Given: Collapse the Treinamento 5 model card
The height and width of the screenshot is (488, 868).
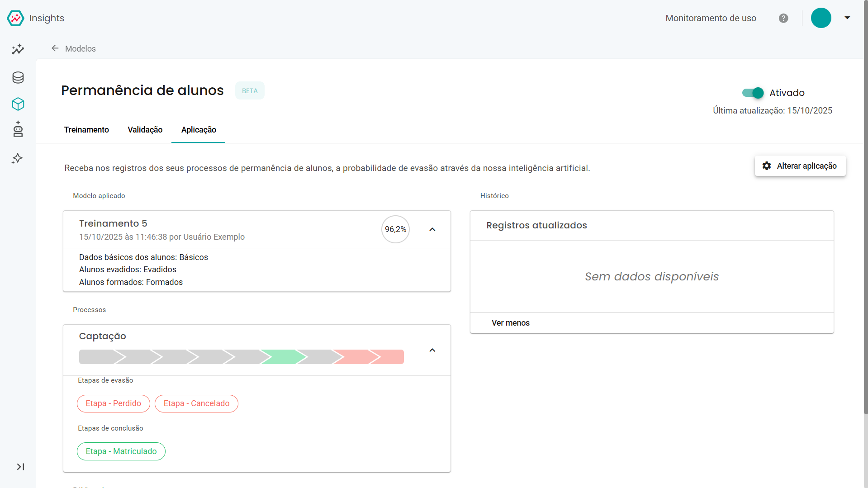Looking at the screenshot, I should coord(432,229).
